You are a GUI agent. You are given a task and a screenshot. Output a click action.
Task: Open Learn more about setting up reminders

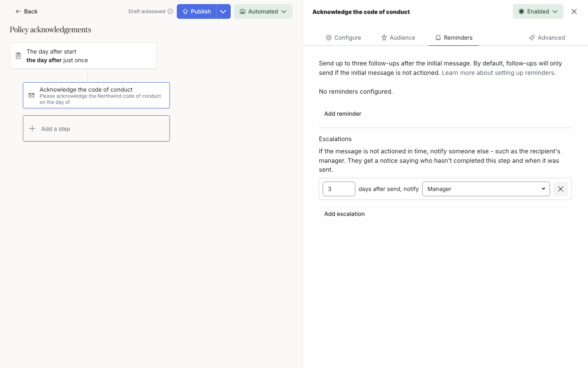coord(499,73)
